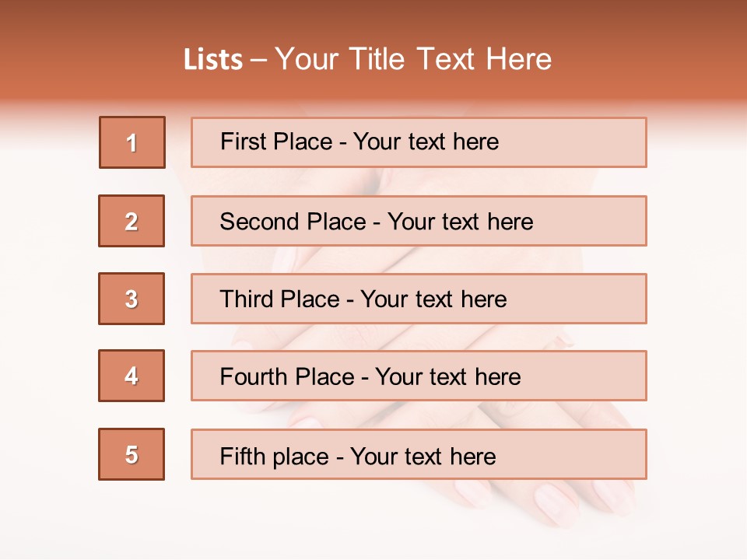Click 'Your text here' in Second Place row
Screen dimensions: 747x560
[x=460, y=222]
